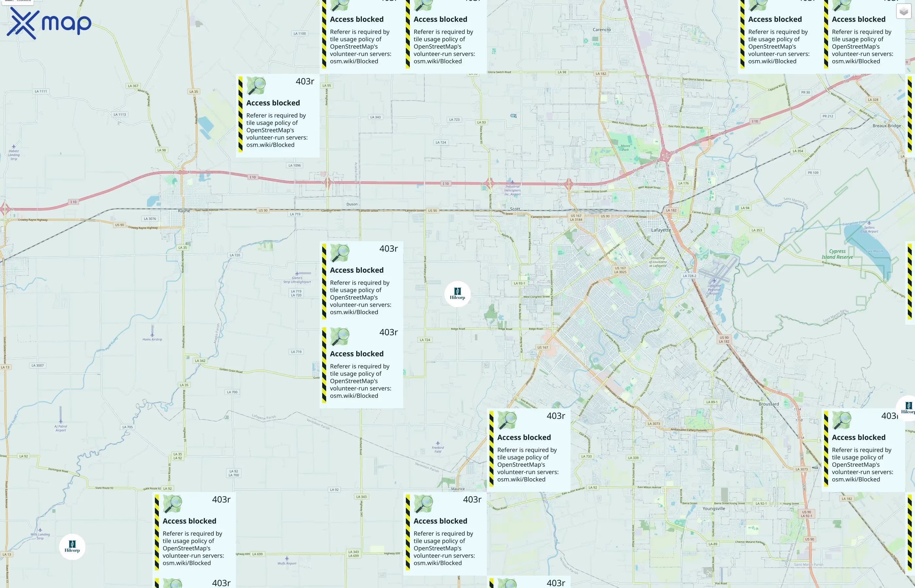This screenshot has height=588, width=915.
Task: Click the Crowley Rayne Highway label near US 90
Action: tap(143, 228)
